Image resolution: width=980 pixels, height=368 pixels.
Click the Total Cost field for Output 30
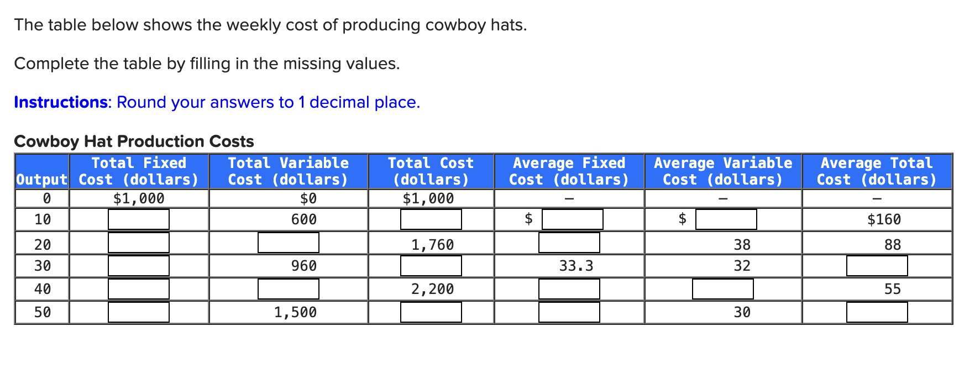431,266
